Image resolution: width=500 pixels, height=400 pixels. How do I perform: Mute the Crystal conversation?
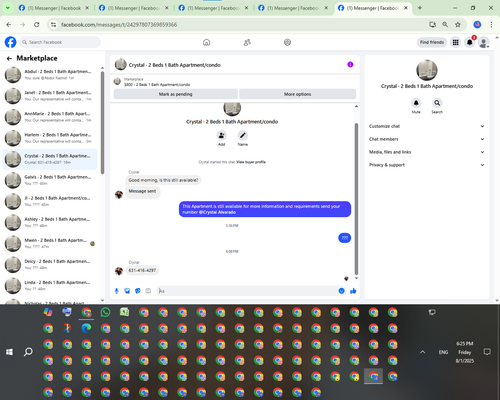click(x=416, y=103)
